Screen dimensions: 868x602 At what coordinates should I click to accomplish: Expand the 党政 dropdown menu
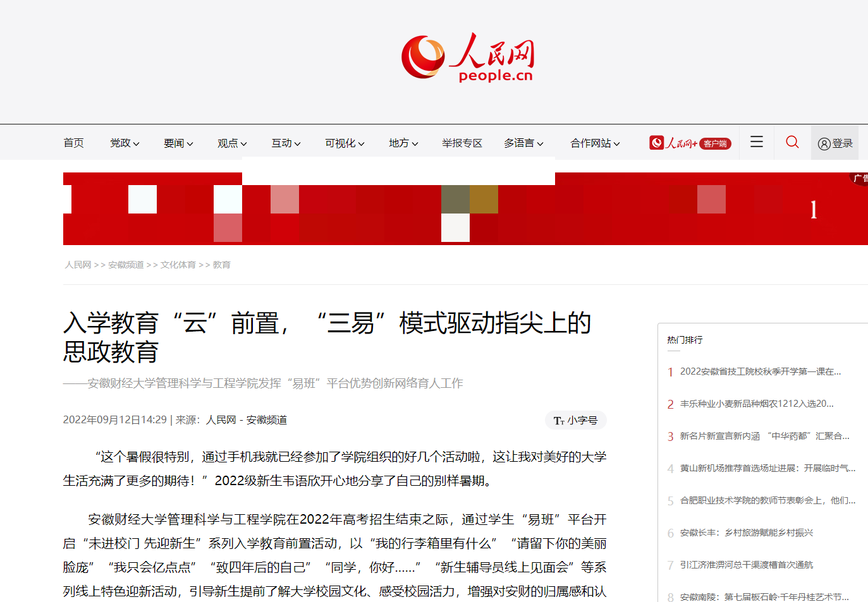click(124, 143)
